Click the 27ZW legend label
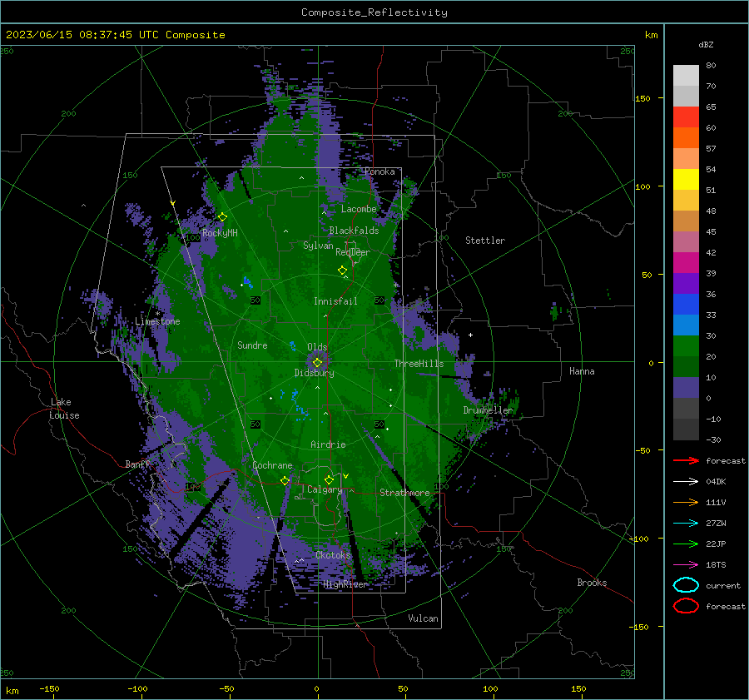The image size is (749, 700). click(716, 524)
